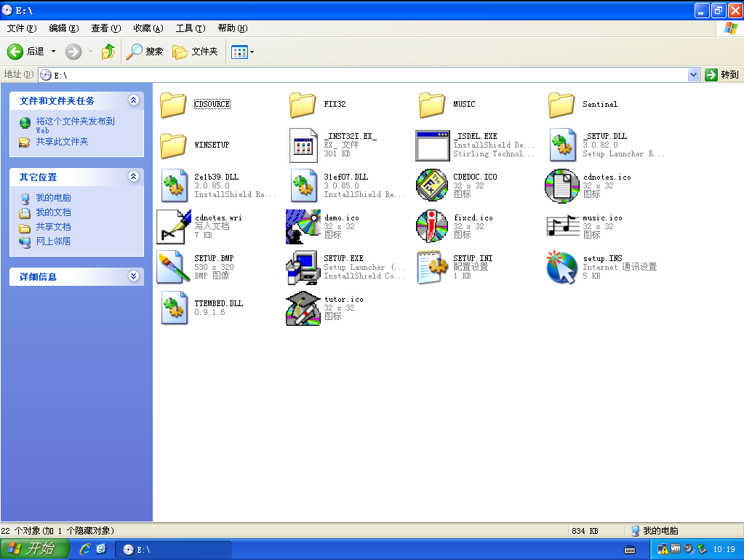Viewport: 744px width, 560px height.
Task: Collapse the 其它位置 panel
Action: click(133, 177)
